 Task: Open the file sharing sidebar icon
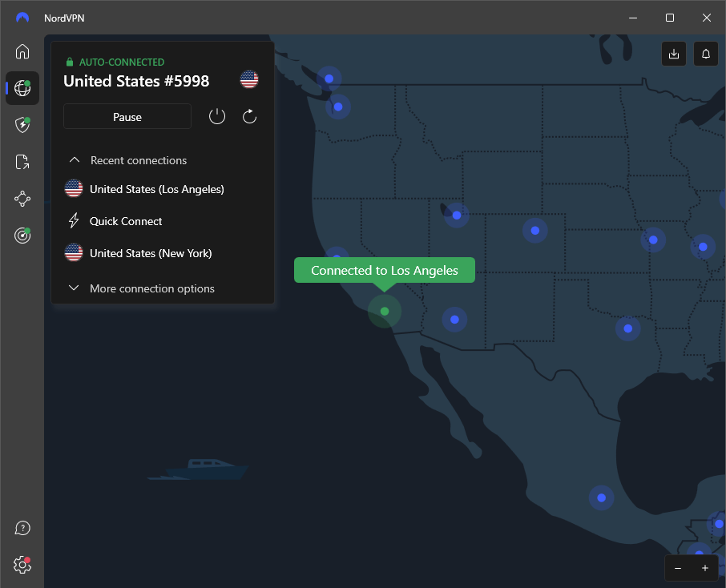[x=22, y=162]
